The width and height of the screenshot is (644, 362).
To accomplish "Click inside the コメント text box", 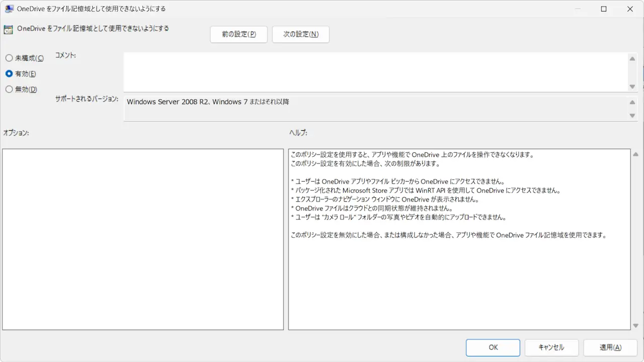I will coord(375,72).
